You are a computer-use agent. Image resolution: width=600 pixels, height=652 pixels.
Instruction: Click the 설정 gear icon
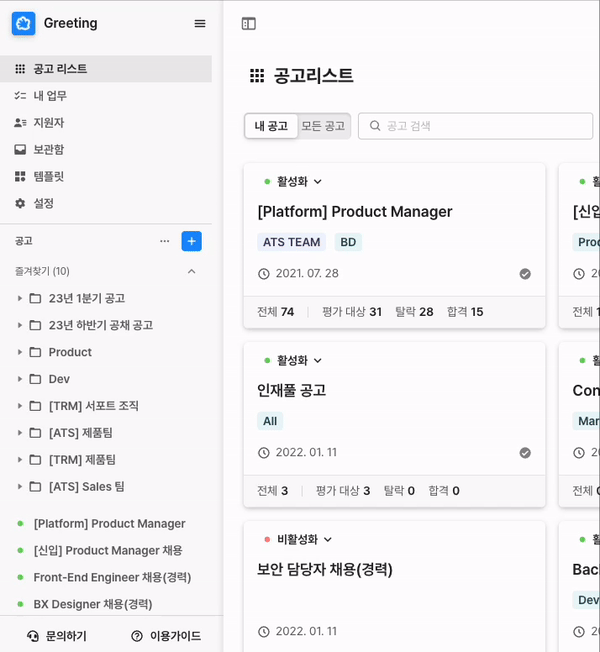20,203
